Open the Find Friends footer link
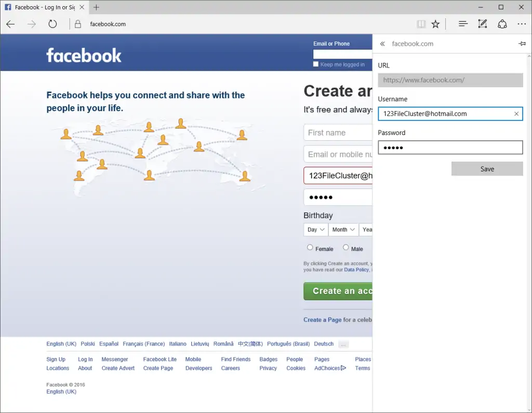 (236, 359)
